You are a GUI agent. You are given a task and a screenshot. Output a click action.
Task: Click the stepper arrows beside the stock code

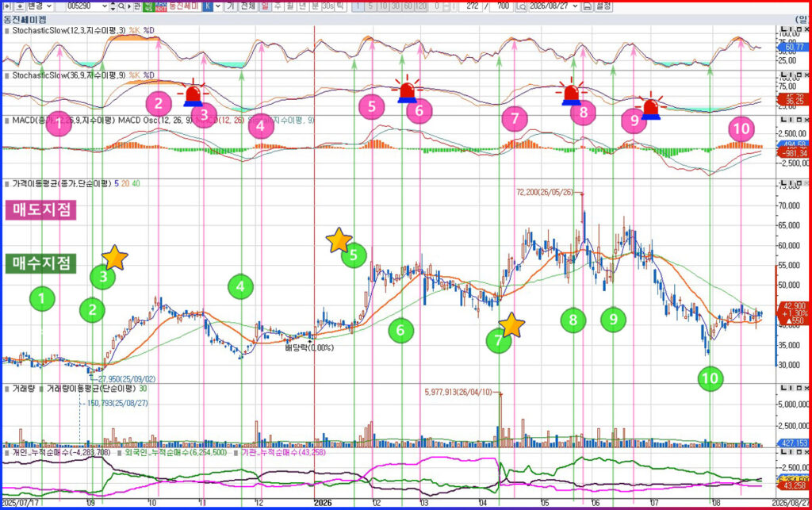tap(113, 6)
